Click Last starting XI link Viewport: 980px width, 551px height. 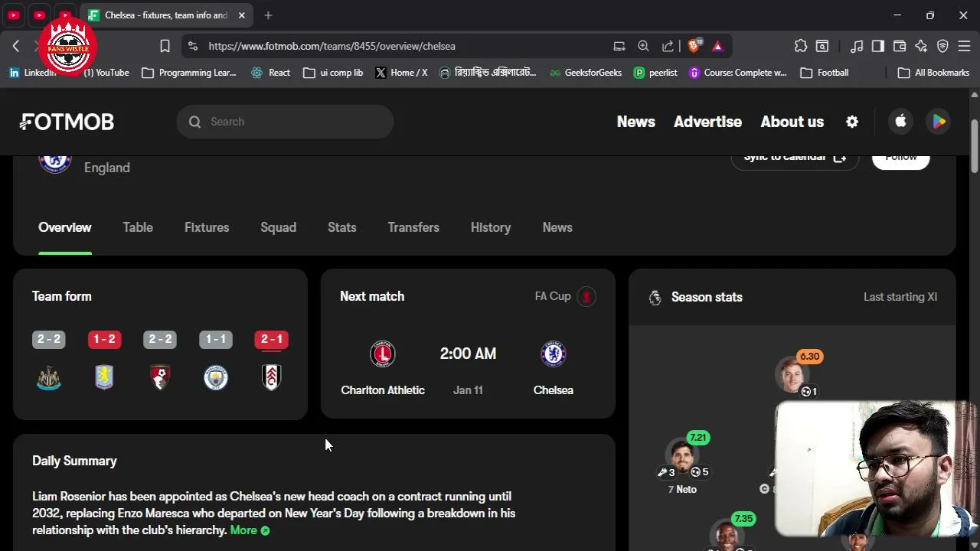coord(900,297)
